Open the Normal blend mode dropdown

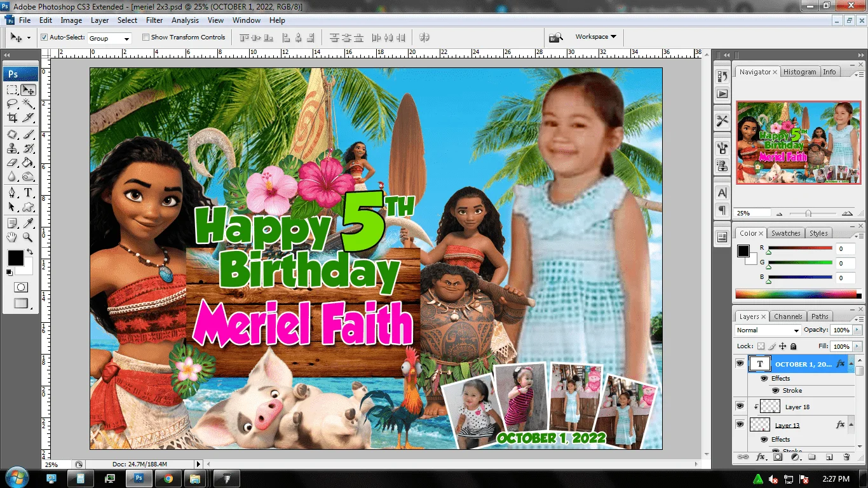[768, 330]
